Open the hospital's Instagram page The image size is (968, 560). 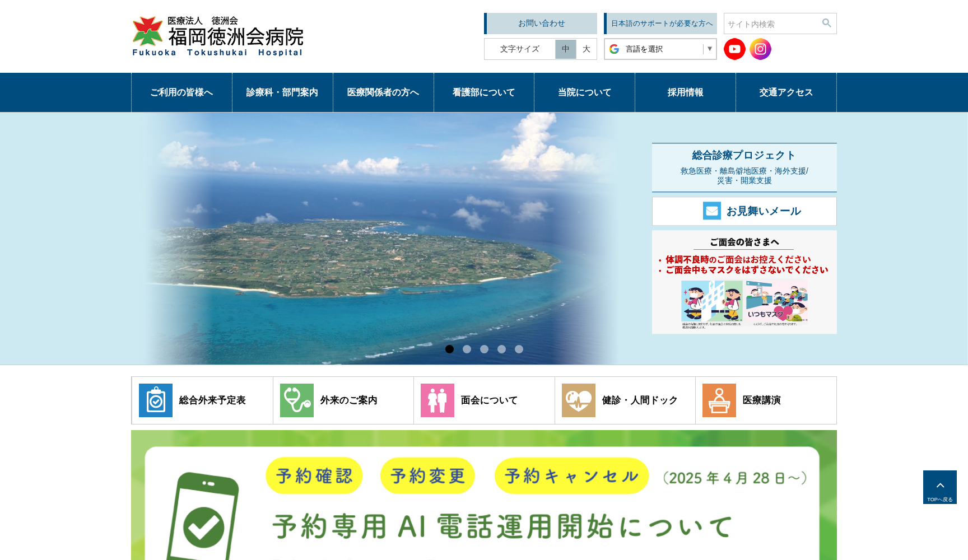pyautogui.click(x=760, y=49)
